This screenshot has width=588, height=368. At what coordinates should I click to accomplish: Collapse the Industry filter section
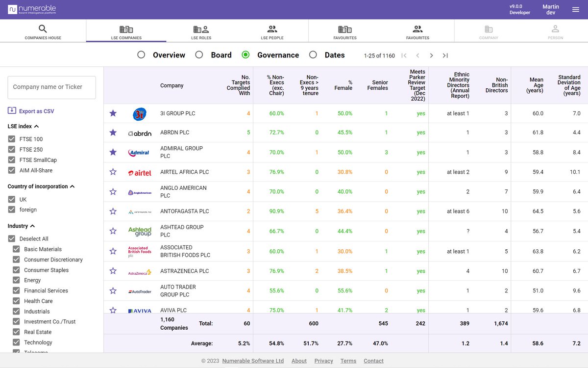click(x=32, y=226)
